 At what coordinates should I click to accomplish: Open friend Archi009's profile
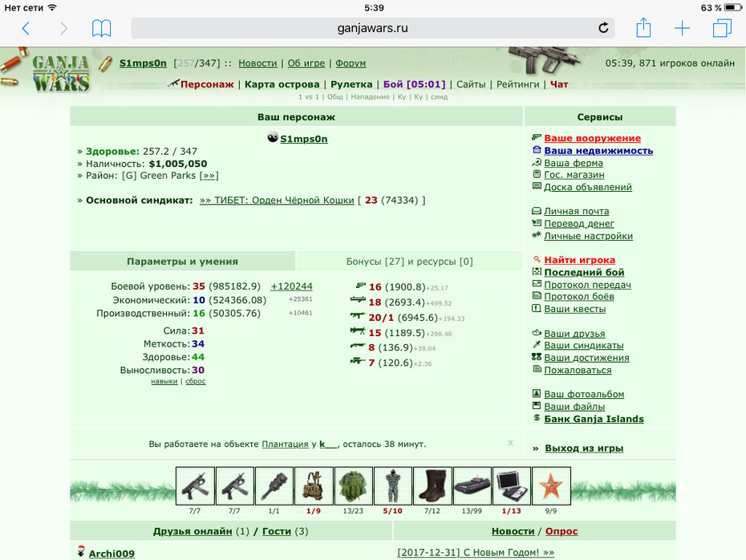[x=111, y=554]
